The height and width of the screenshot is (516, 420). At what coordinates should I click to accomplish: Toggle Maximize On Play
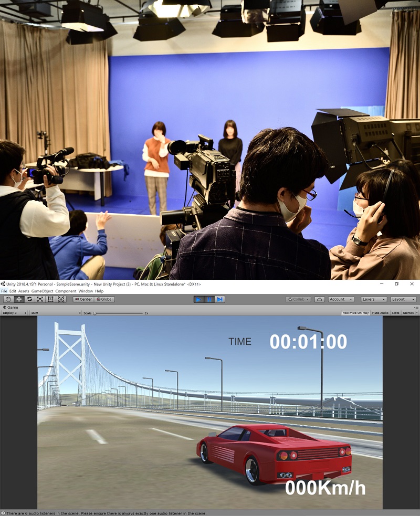point(355,313)
